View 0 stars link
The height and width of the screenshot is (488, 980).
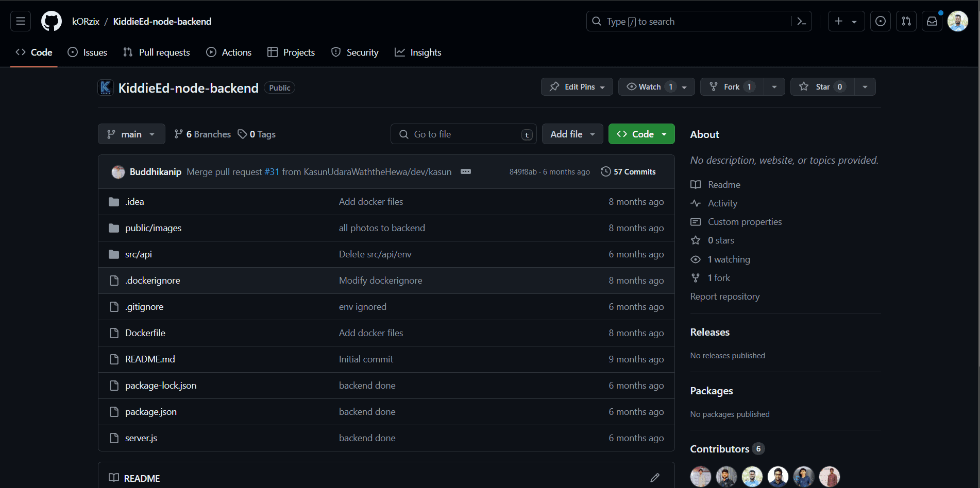coord(712,240)
